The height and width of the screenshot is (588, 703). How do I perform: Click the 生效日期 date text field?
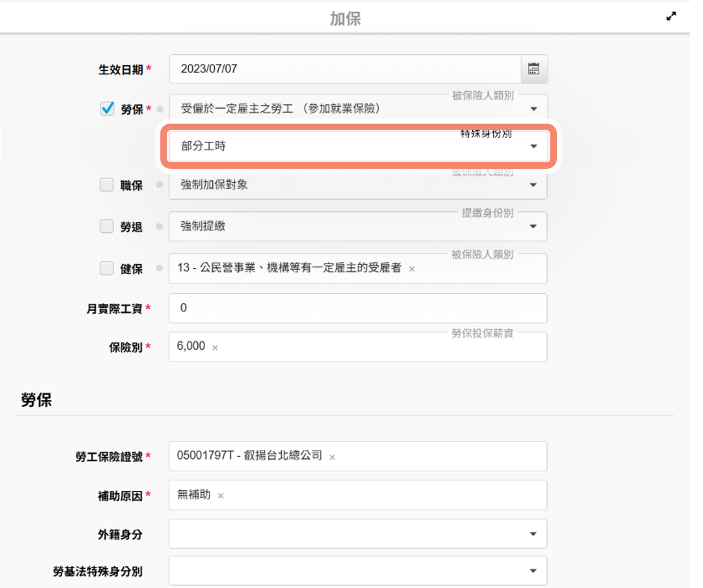coord(345,69)
